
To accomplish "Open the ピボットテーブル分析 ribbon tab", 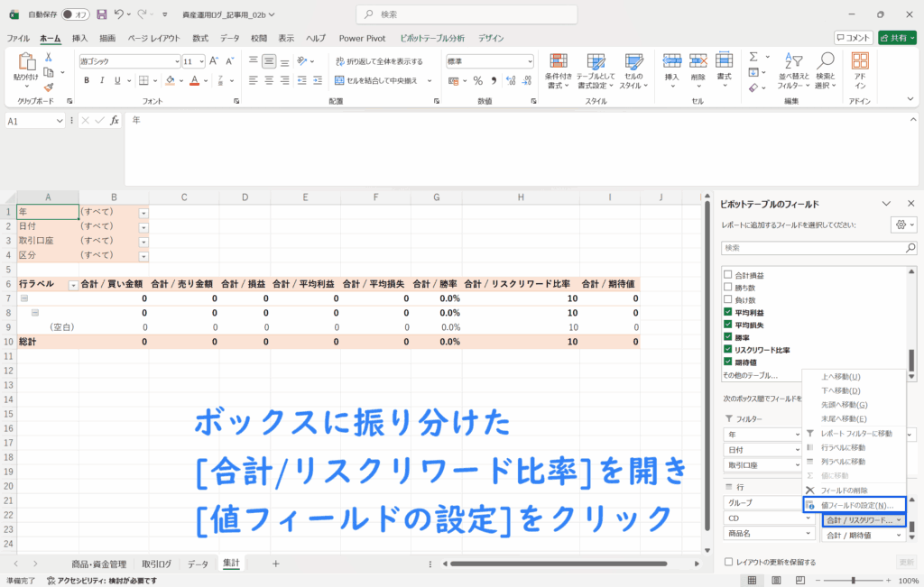I will coord(431,38).
